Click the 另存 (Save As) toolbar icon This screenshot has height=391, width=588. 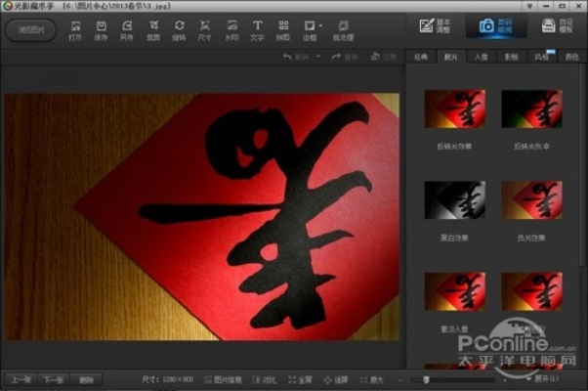(x=127, y=29)
